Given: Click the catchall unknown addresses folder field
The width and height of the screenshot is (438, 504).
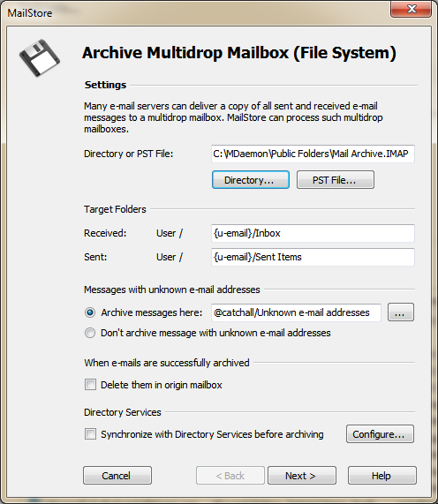Looking at the screenshot, I should coord(296,312).
